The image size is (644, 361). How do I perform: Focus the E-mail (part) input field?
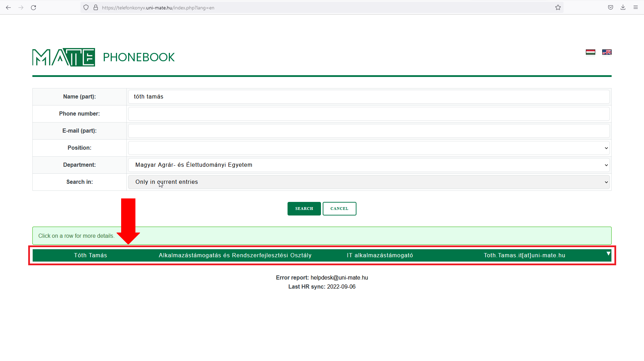(369, 131)
